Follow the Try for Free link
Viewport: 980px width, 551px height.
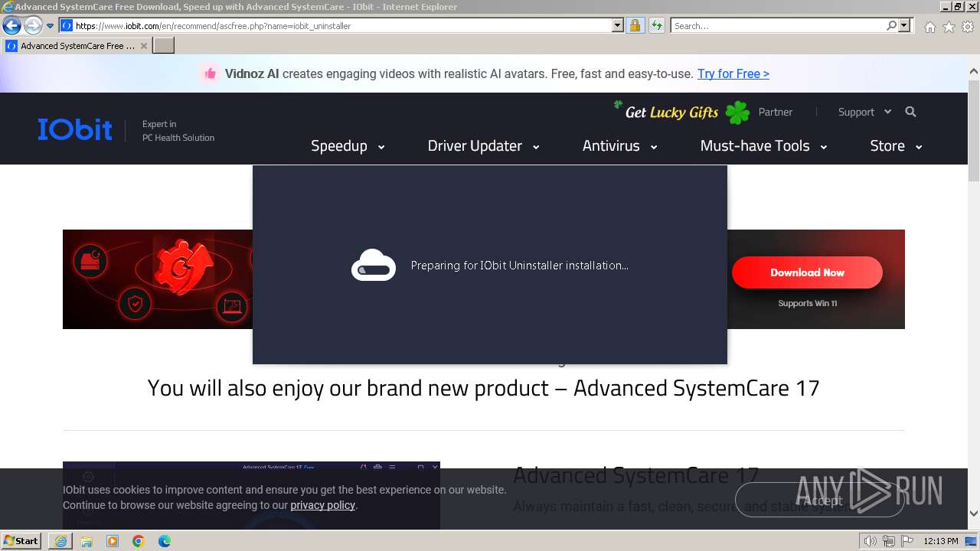pos(733,73)
